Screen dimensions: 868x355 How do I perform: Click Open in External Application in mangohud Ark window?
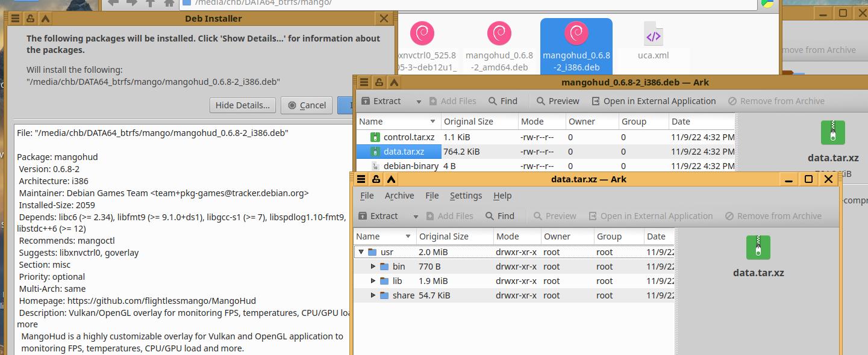point(654,101)
